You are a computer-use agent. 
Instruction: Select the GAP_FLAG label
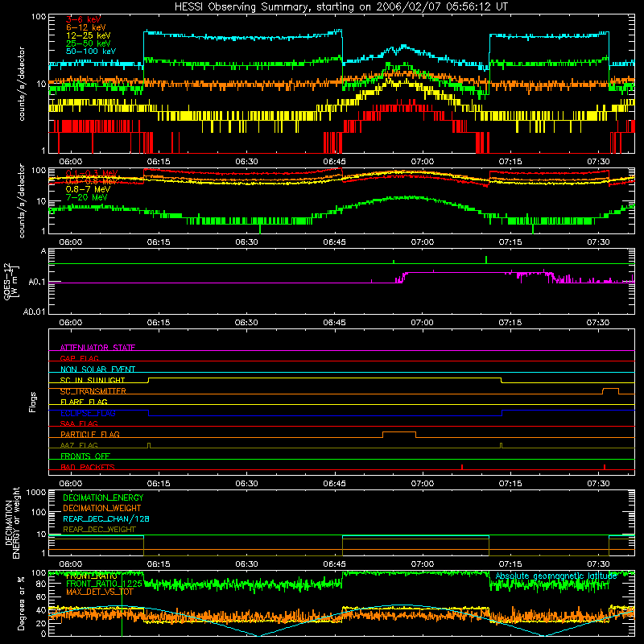tap(79, 358)
